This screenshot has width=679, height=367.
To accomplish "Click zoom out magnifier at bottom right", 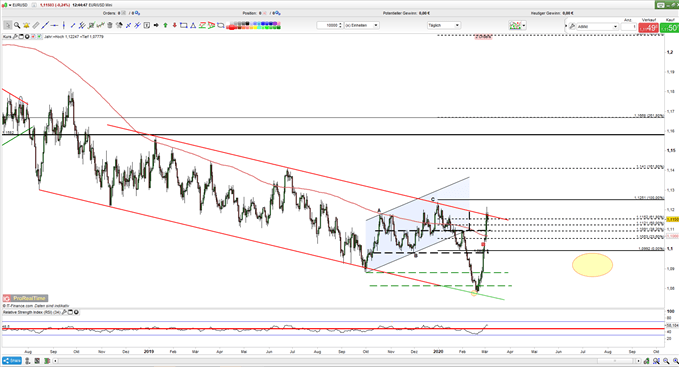I will click(x=666, y=361).
